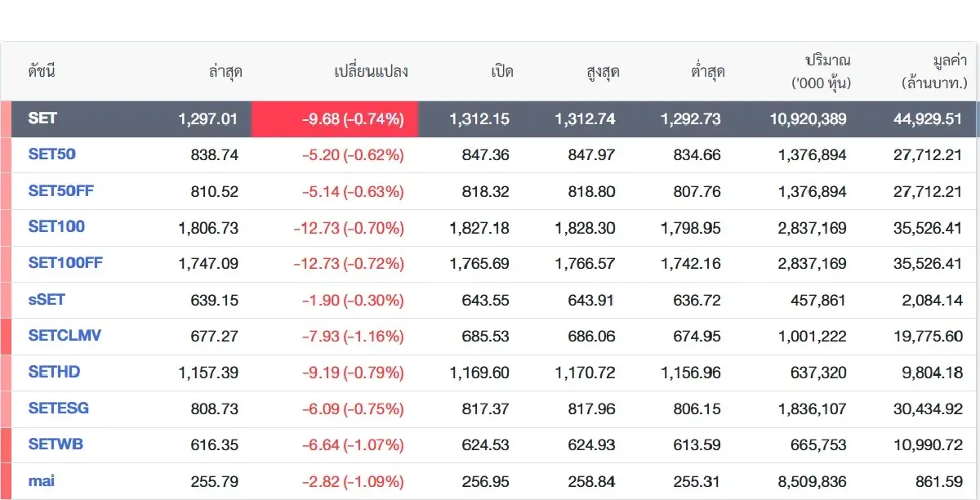Click the ล่าสุด column header
The height and width of the screenshot is (500, 980).
coord(225,72)
